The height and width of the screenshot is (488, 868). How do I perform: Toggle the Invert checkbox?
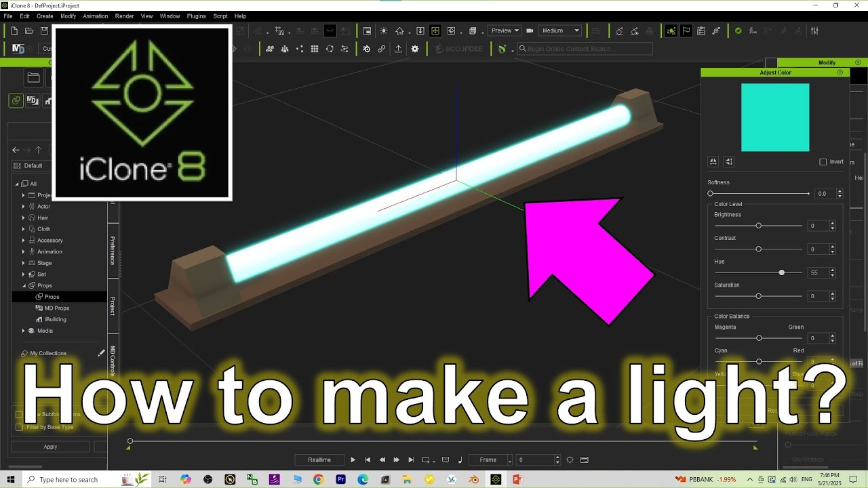pos(823,162)
